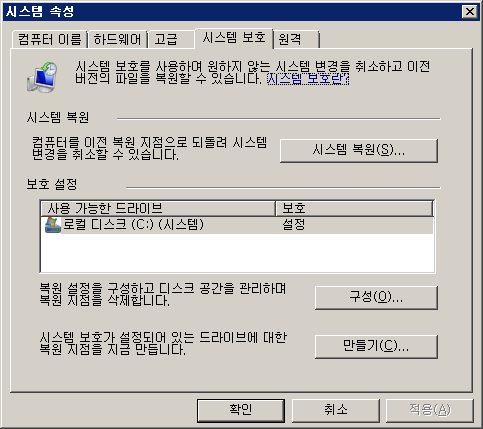Click the 시스템 복원(S)... button

click(x=359, y=151)
